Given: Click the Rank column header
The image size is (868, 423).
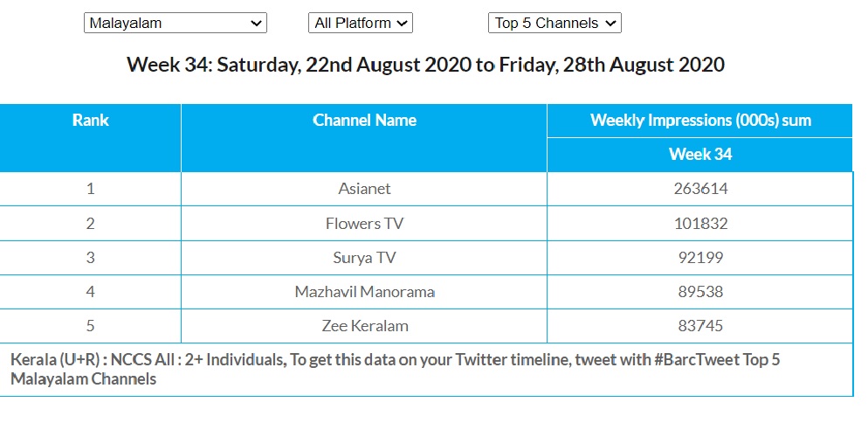Looking at the screenshot, I should (x=91, y=121).
